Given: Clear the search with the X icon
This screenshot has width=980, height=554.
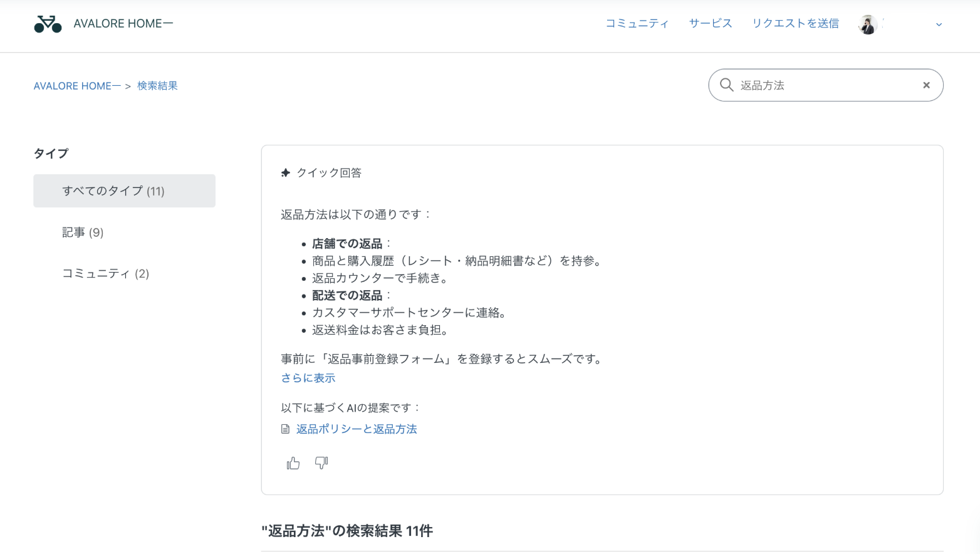Looking at the screenshot, I should pos(926,85).
